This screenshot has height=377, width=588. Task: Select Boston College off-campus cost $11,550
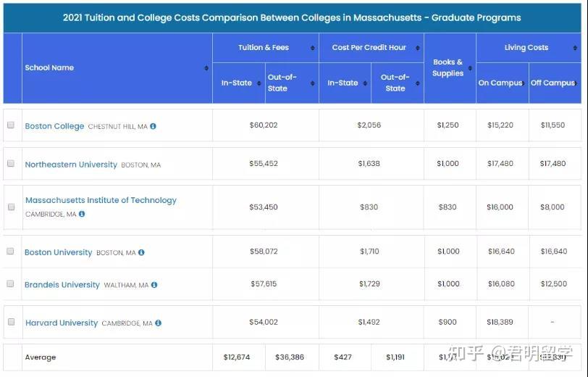click(553, 125)
